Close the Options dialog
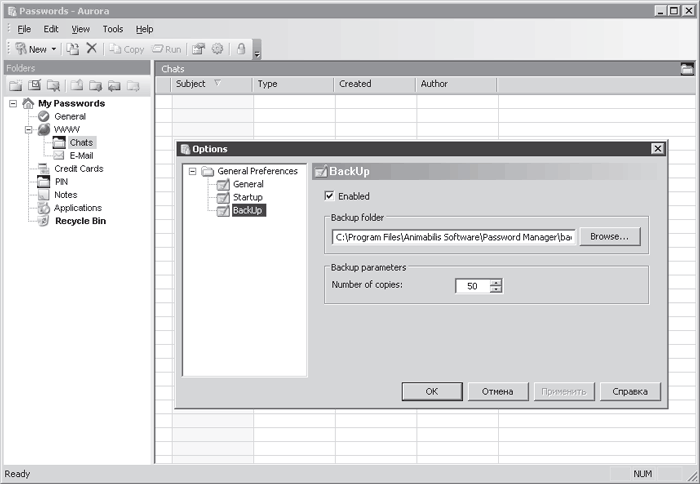 [658, 149]
